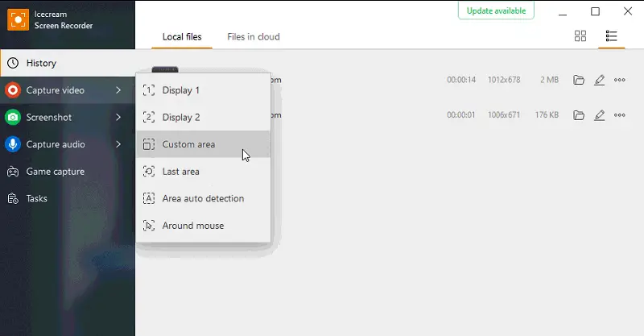Image resolution: width=644 pixels, height=336 pixels.
Task: Close the Icecream Screen Recorder window
Action: [628, 11]
